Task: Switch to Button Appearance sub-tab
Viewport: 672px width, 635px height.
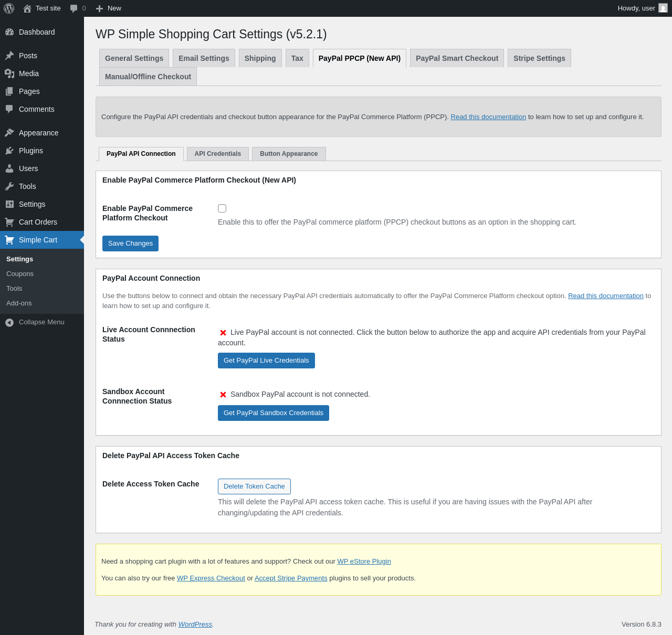Action: pyautogui.click(x=289, y=154)
